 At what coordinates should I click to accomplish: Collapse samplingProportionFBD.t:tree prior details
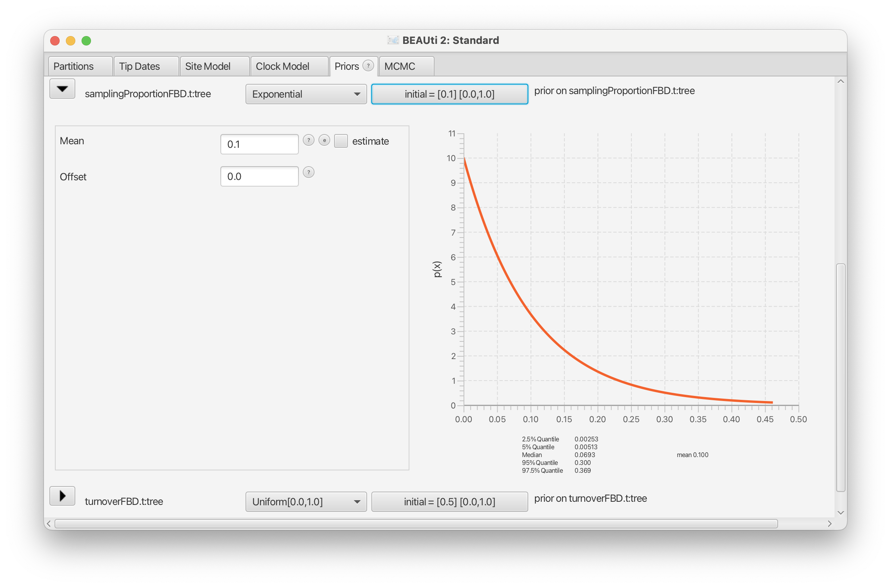[62, 89]
